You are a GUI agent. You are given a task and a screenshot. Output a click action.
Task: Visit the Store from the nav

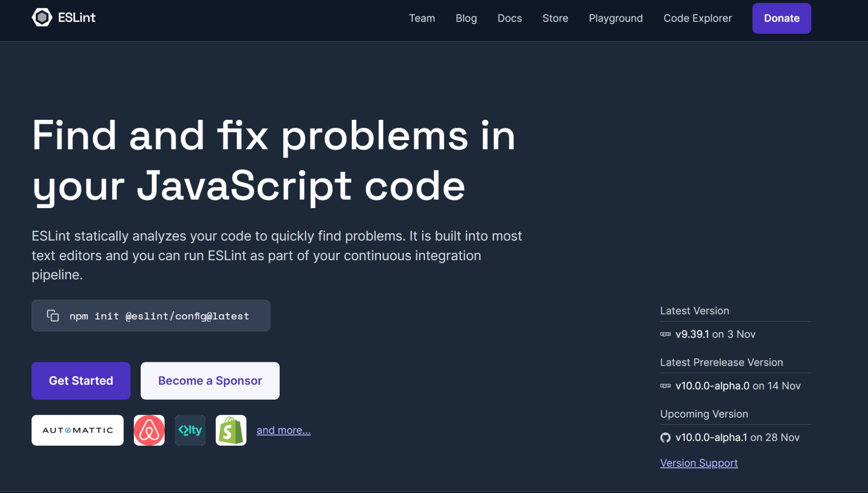tap(555, 18)
